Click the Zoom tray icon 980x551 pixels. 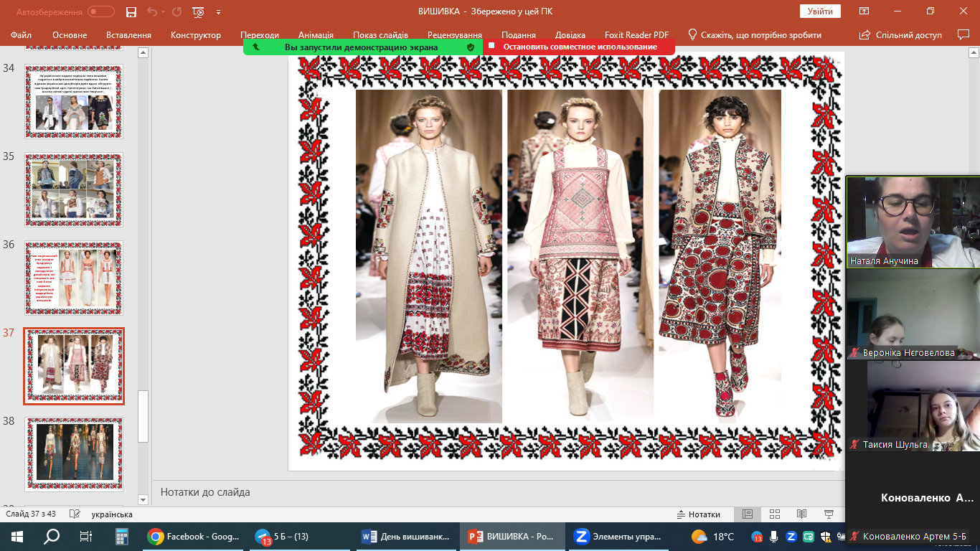[791, 537]
